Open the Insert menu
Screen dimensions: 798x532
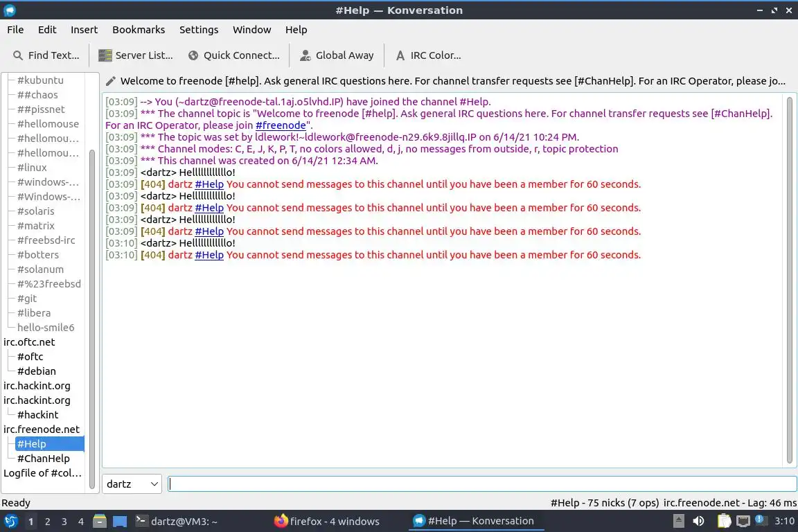click(84, 30)
